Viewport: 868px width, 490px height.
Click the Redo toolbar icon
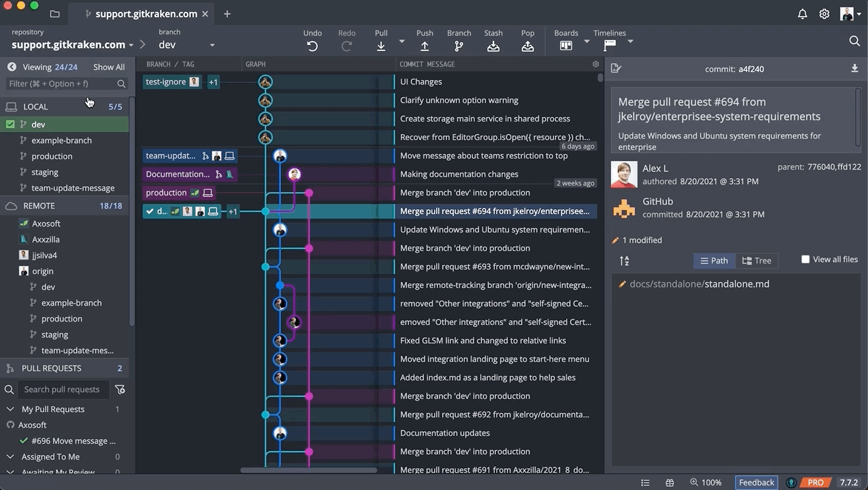(347, 46)
